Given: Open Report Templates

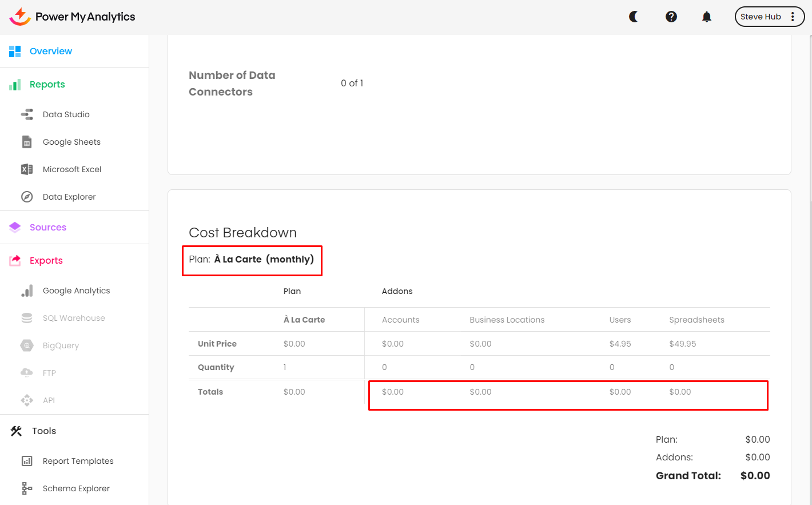Looking at the screenshot, I should pyautogui.click(x=78, y=461).
